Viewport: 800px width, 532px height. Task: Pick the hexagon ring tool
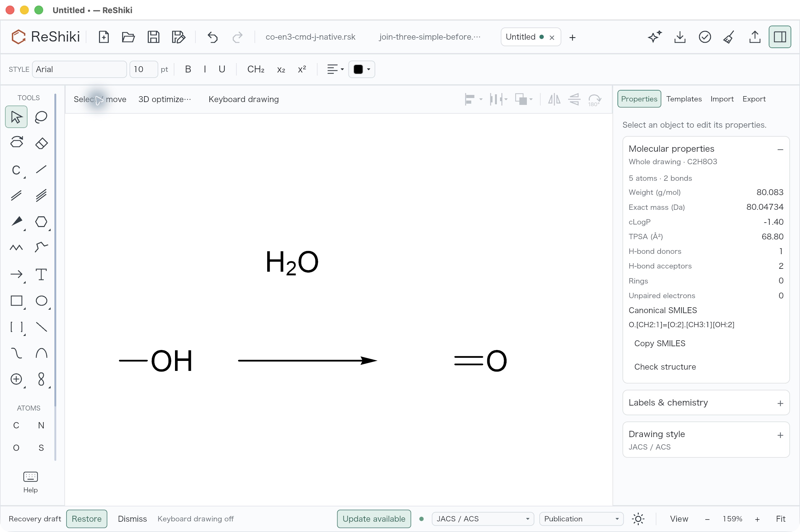tap(41, 222)
